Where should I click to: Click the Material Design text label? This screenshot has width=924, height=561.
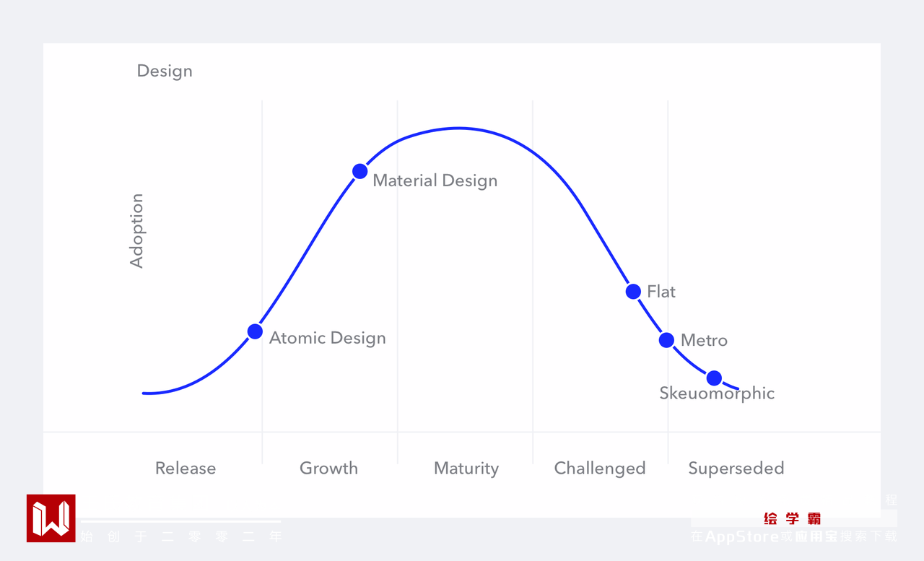(x=435, y=181)
